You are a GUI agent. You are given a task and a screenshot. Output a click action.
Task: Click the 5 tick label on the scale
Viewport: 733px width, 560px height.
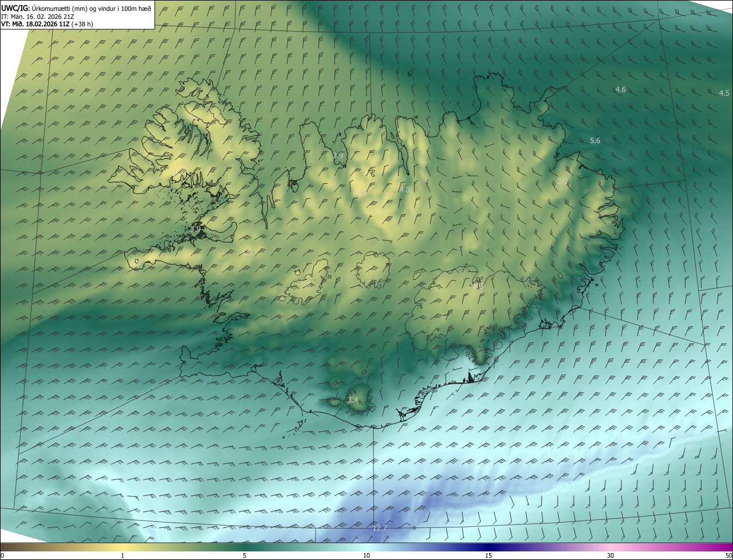point(245,555)
